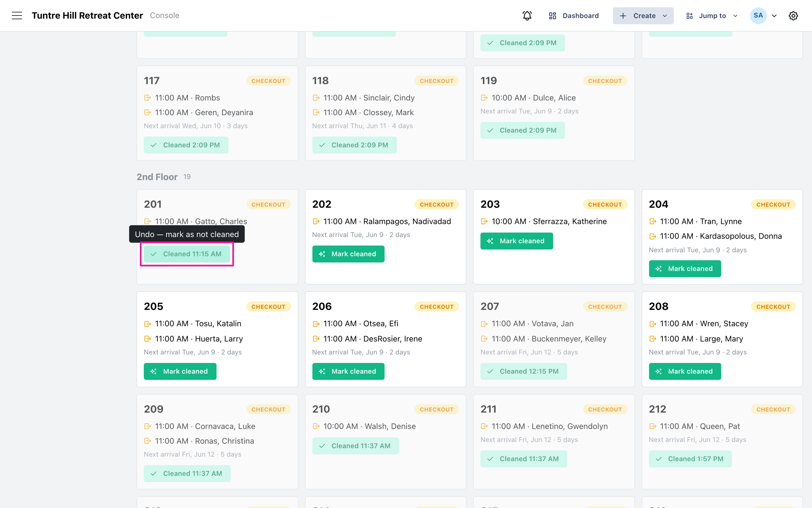This screenshot has width=812, height=508.
Task: Click checkout icon beside Sferrazza, Katherine
Action: tap(484, 222)
